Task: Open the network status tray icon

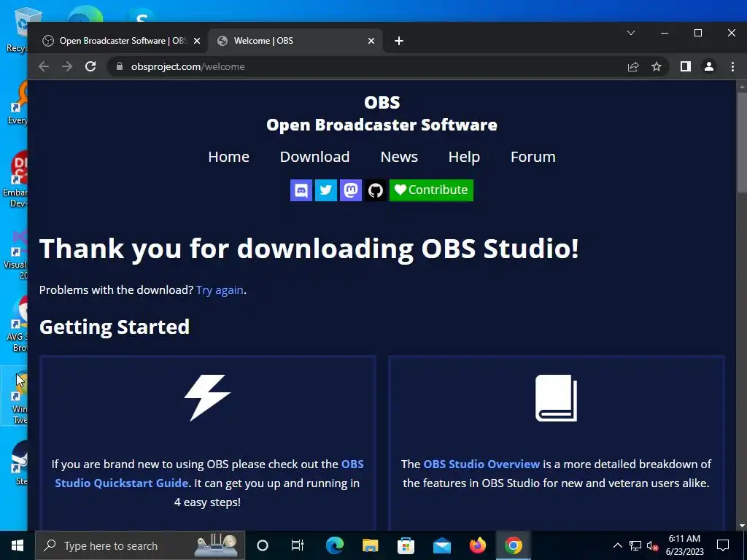Action: coord(635,545)
